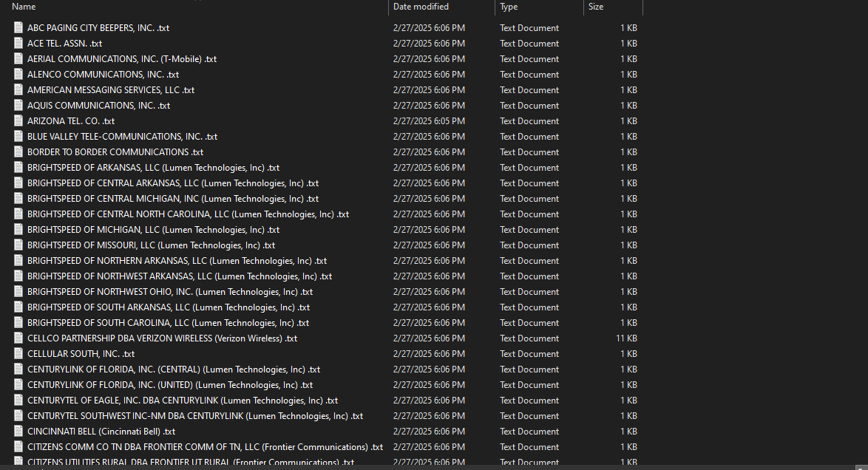Select file name BORDER TO BORDER COMMUNICATIONS .txt
Screen dimensions: 868x470
(x=115, y=151)
